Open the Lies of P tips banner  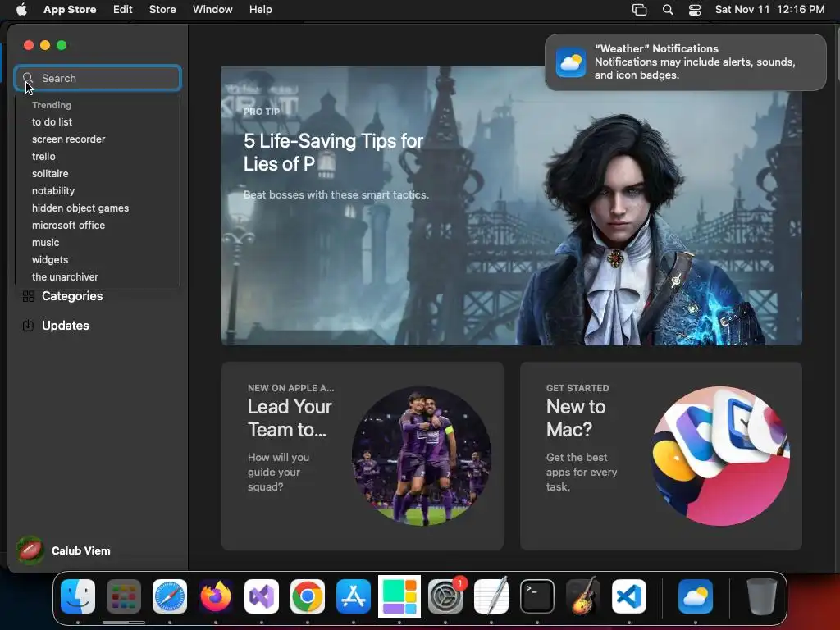tap(512, 206)
